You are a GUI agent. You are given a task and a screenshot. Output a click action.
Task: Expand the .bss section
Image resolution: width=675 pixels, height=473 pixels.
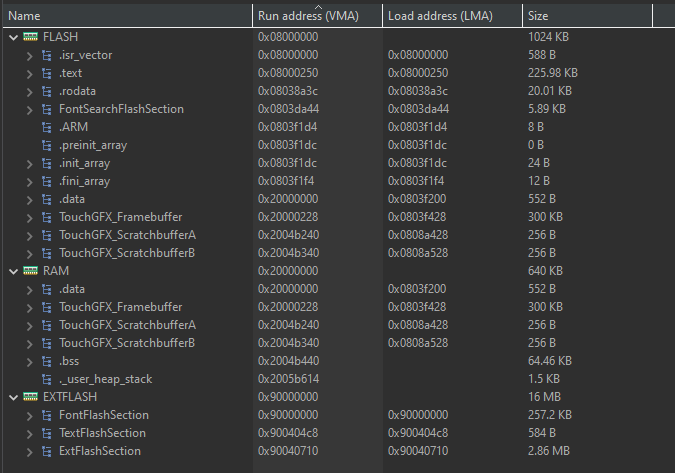29,362
